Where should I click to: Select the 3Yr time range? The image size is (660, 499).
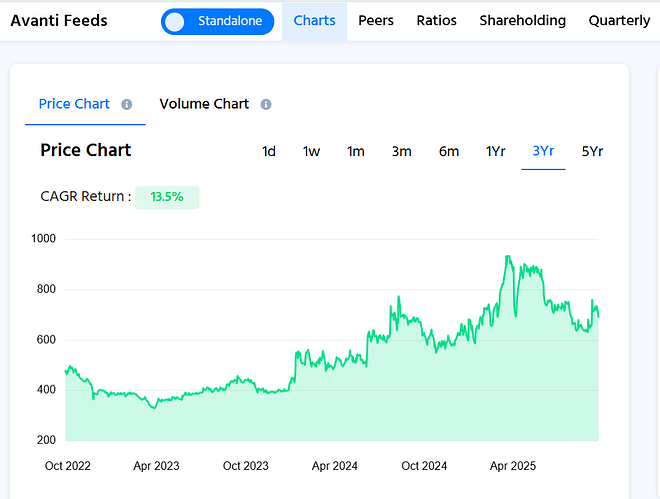coord(543,152)
